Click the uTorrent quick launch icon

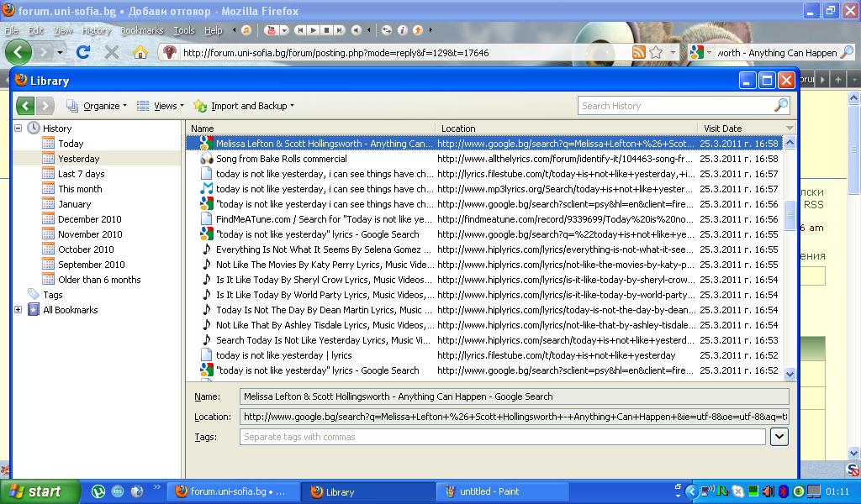98,491
